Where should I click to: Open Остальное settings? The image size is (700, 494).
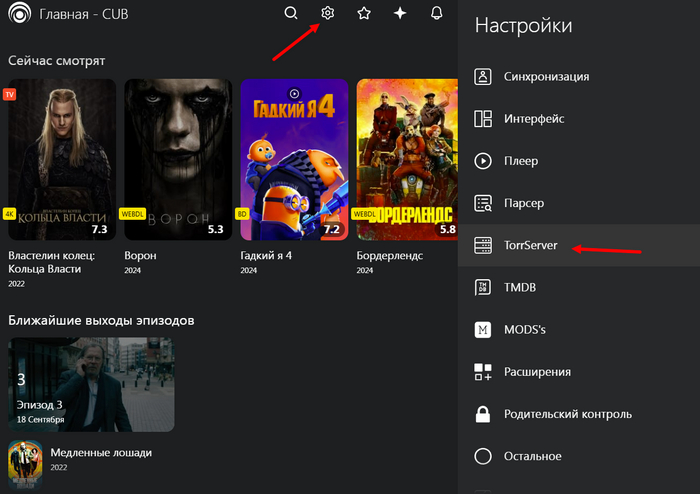tap(579, 456)
